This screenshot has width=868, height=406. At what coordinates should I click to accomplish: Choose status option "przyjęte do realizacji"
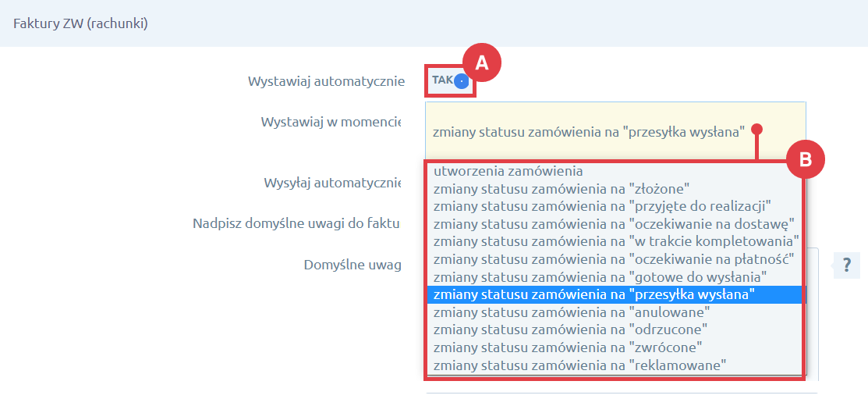coord(615,207)
